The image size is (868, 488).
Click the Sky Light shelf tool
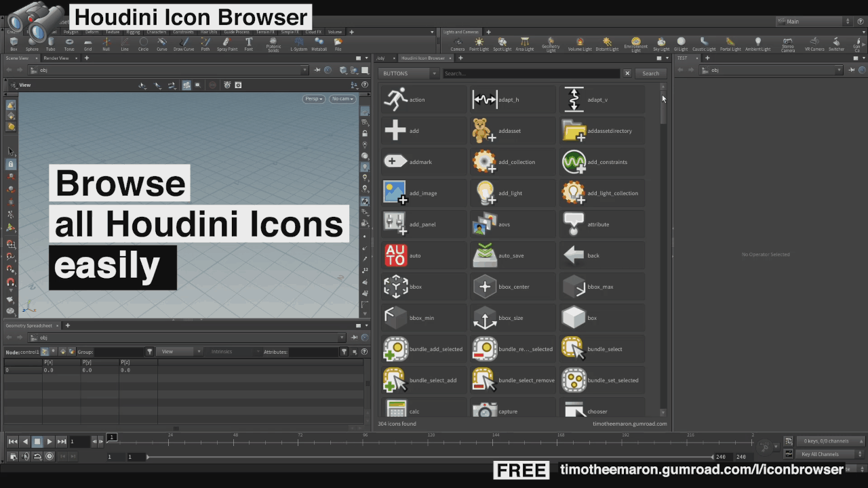click(661, 45)
